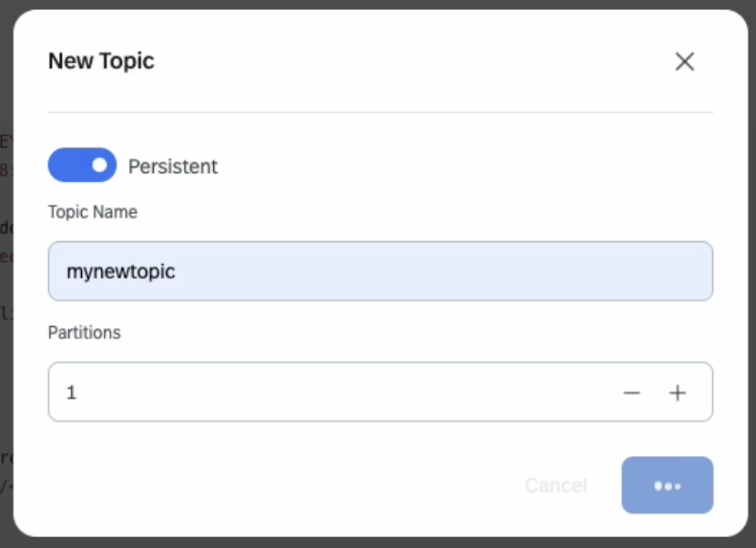Click the three dots loading indicator
This screenshot has height=548, width=756.
pos(668,486)
